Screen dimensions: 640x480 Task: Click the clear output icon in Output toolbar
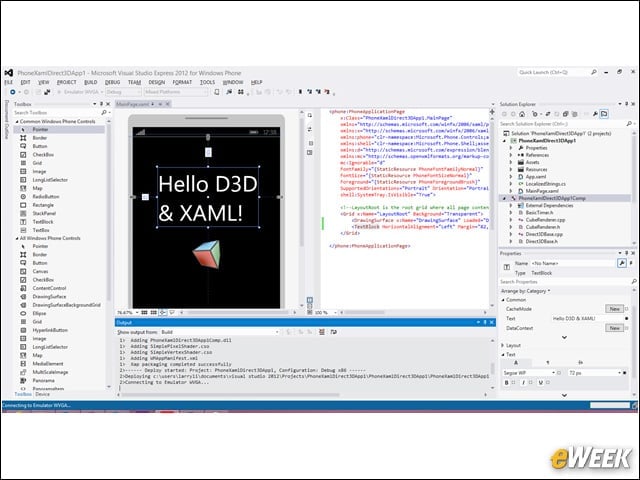[322, 332]
